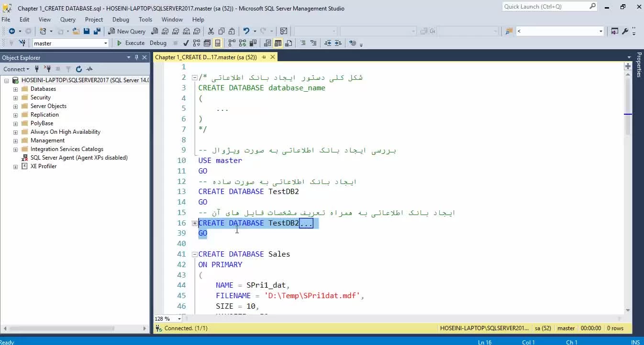Toggle pin on Object Explorer panel
Image resolution: width=644 pixels, height=345 pixels.
(136, 57)
